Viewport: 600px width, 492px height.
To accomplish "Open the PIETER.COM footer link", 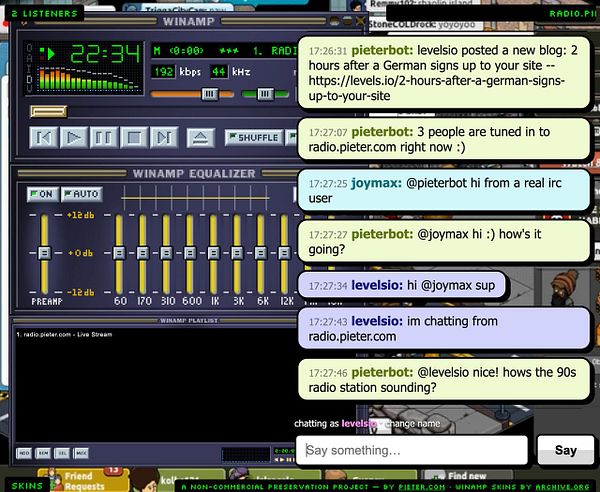I will (x=422, y=487).
